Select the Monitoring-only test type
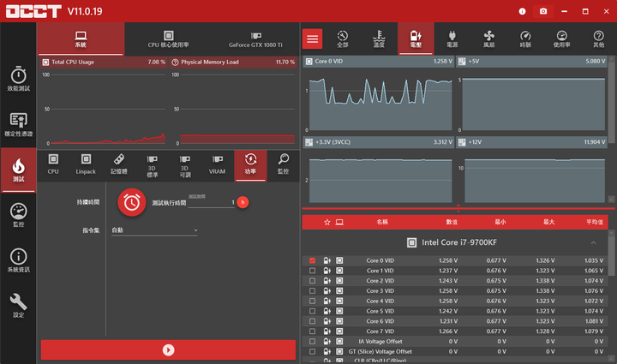This screenshot has width=617, height=364. pyautogui.click(x=284, y=165)
